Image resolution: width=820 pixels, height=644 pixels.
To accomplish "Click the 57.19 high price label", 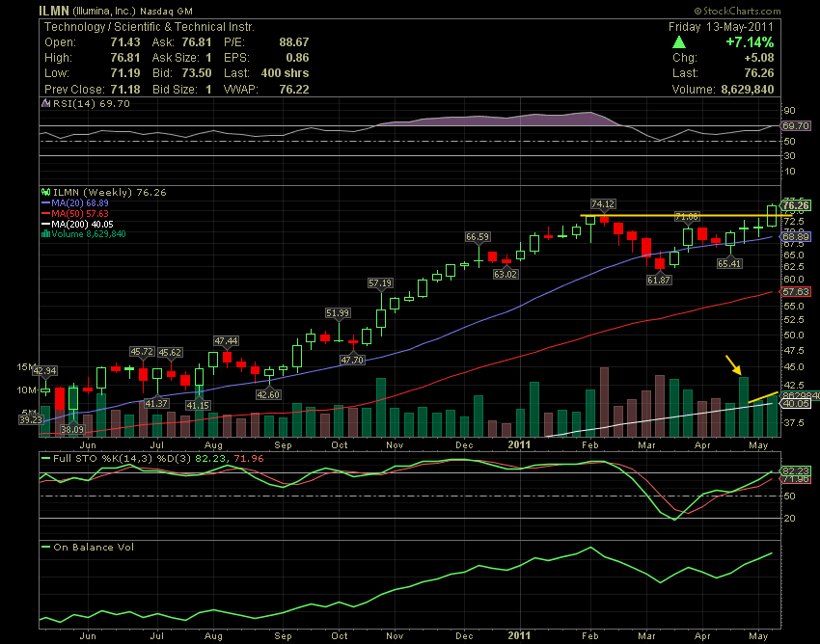I will pos(380,282).
